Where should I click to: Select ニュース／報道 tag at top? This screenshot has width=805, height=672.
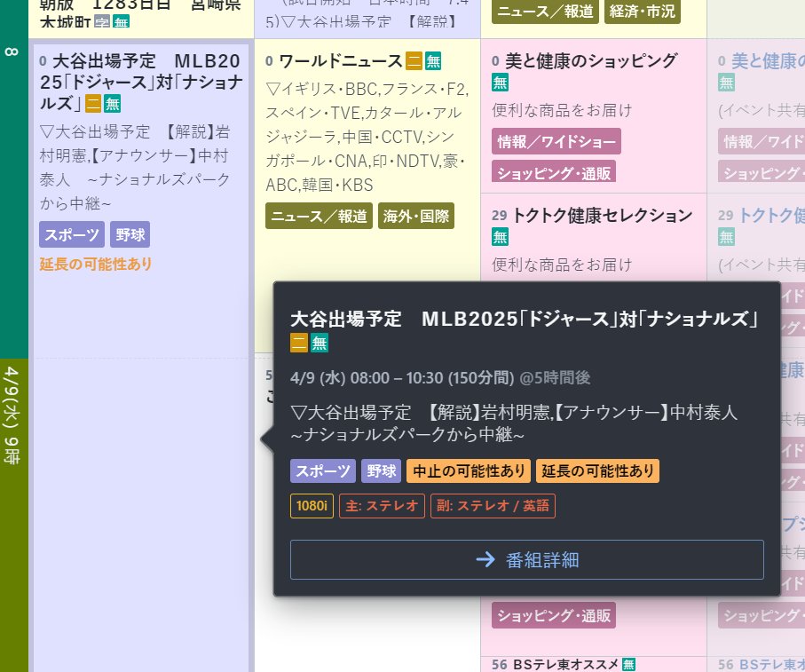545,12
